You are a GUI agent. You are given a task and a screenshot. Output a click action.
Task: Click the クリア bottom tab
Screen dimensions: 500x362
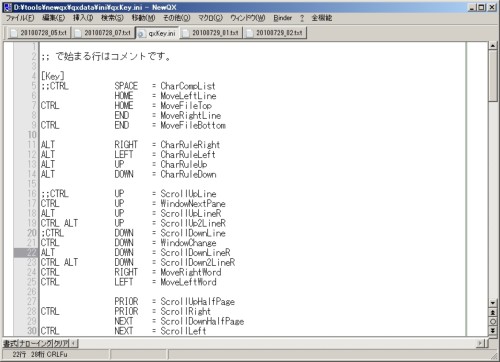pos(61,343)
